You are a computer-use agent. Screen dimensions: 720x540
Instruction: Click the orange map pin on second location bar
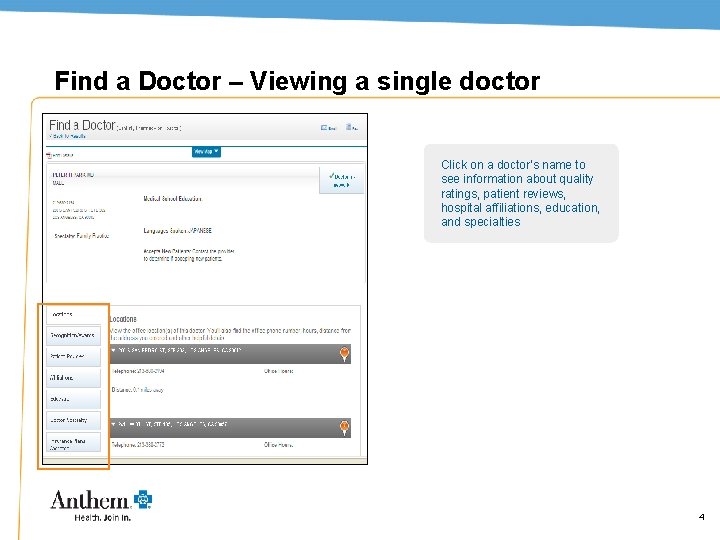point(344,428)
